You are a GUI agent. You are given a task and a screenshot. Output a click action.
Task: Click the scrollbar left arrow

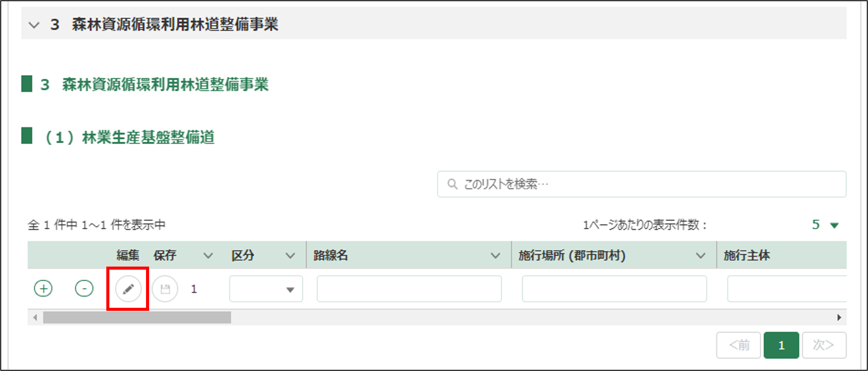point(35,318)
